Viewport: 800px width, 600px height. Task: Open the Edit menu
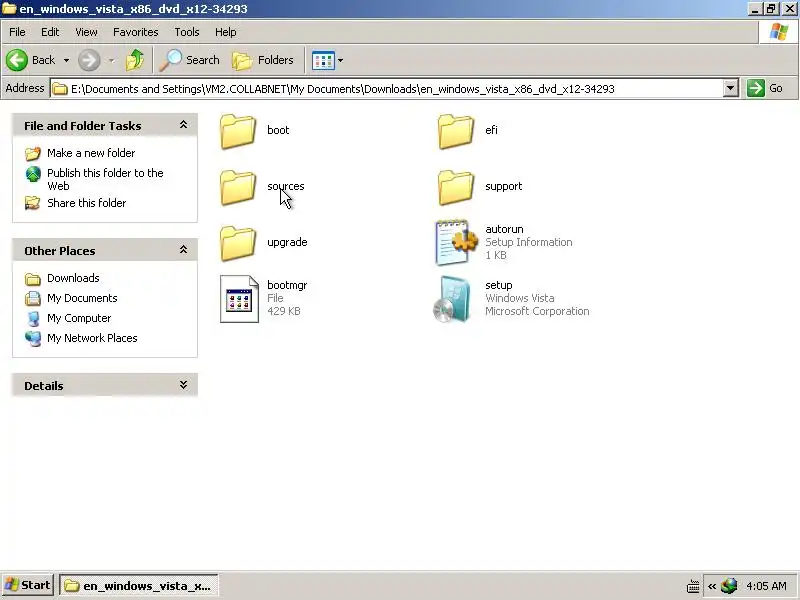(x=50, y=32)
